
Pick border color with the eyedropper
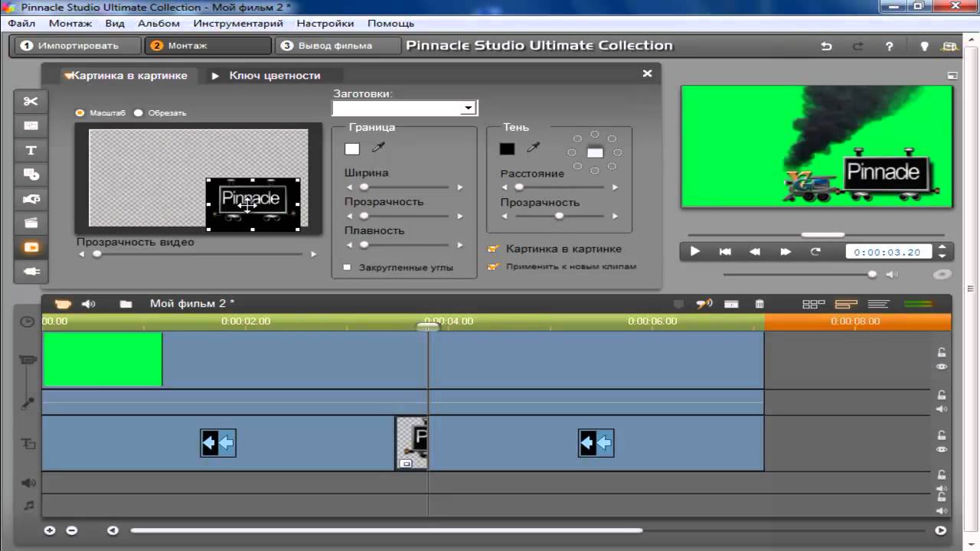point(378,148)
